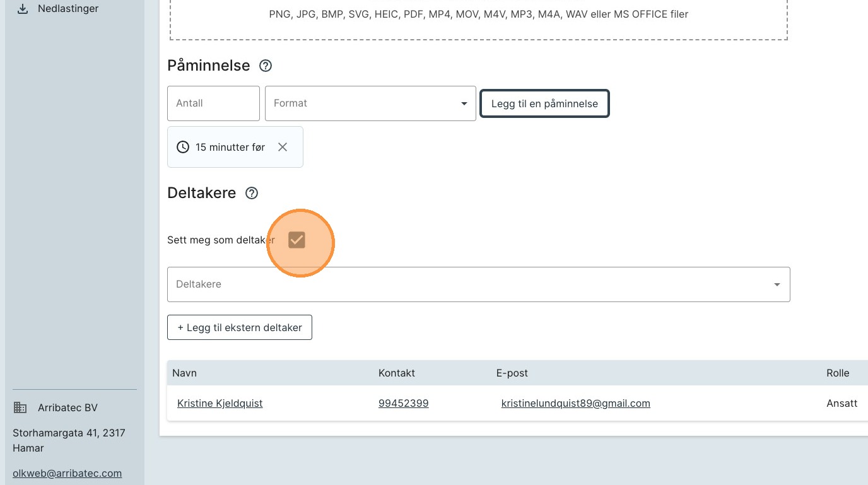Click the Navn column header
Screen dimensions: 868x485
[x=184, y=373]
